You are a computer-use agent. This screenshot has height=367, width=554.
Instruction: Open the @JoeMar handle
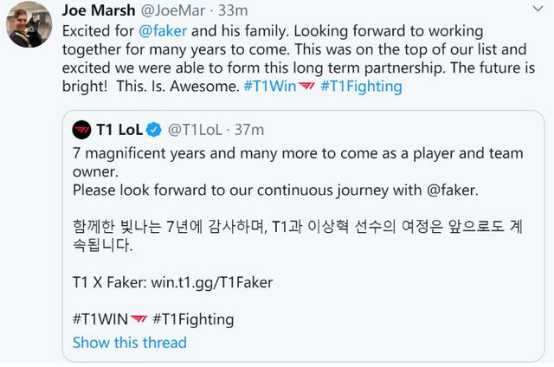tap(173, 10)
